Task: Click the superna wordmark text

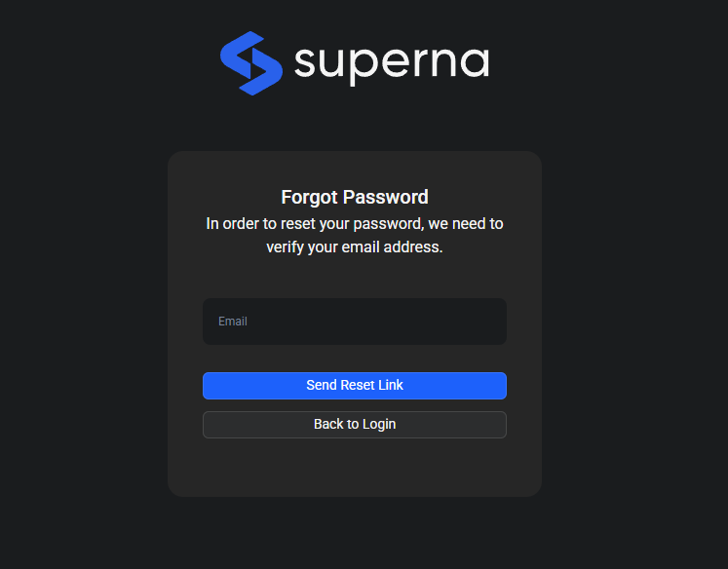Action: click(391, 62)
